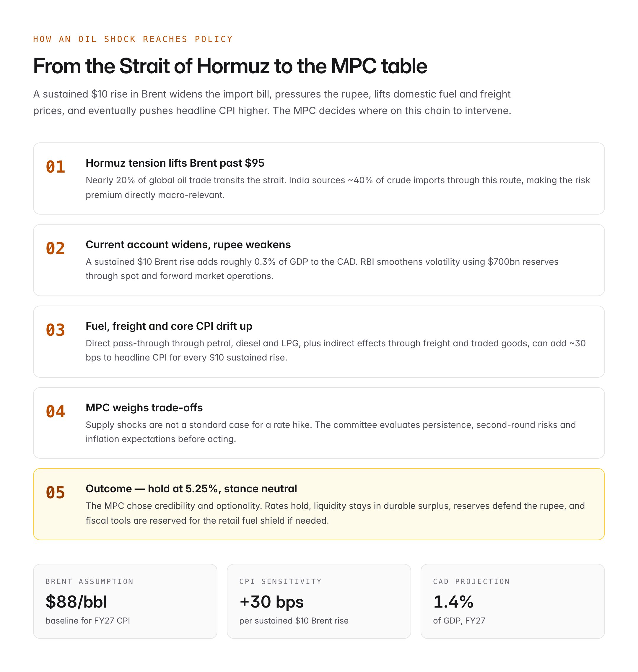638x672 pixels.
Task: Select the "$88/bbl" Brent assumption value
Action: pyautogui.click(x=76, y=602)
